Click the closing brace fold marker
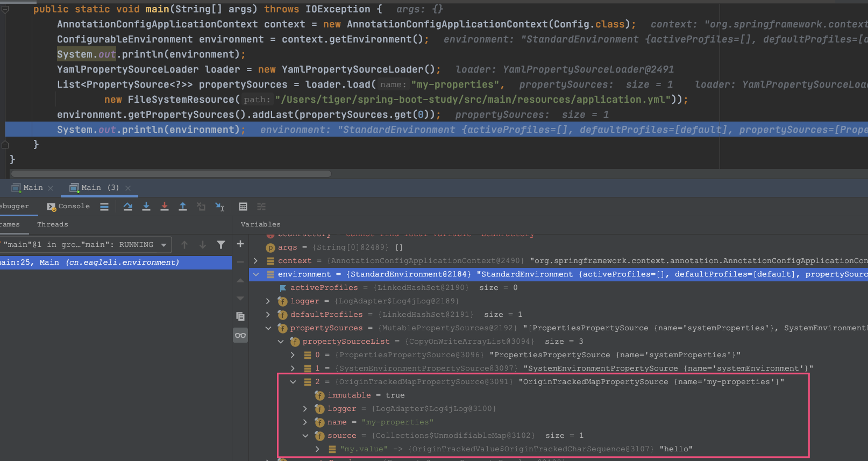This screenshot has width=868, height=461. (5, 145)
